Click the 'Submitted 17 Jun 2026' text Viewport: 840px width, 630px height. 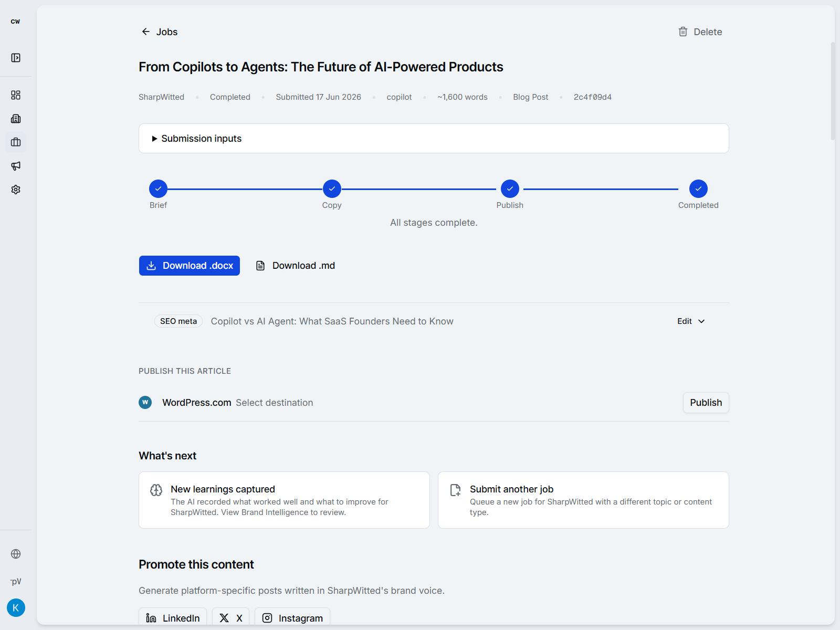(318, 97)
